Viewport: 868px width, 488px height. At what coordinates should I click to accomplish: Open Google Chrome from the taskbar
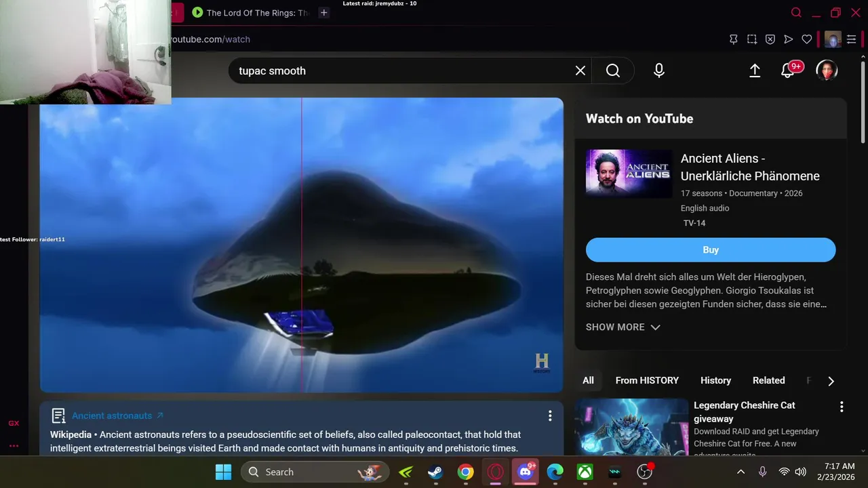pyautogui.click(x=465, y=472)
